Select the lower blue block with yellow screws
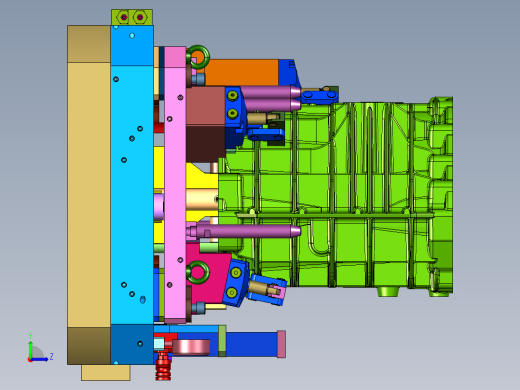 click(236, 283)
